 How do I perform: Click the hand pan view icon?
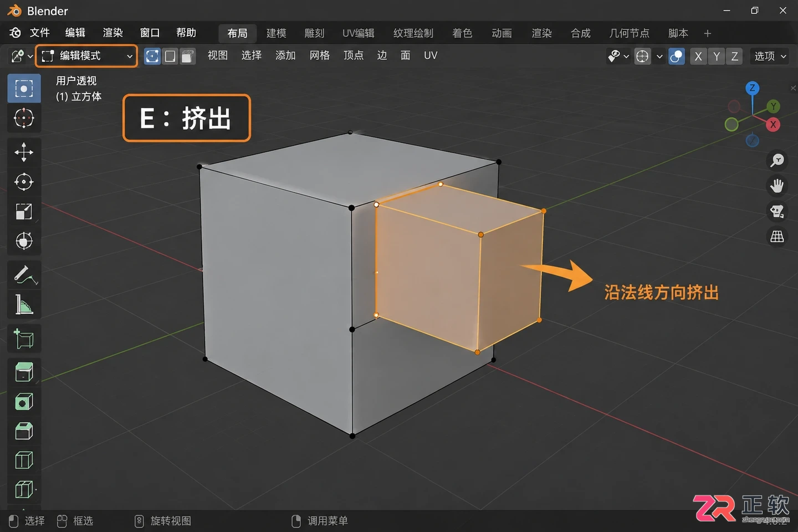tap(777, 186)
